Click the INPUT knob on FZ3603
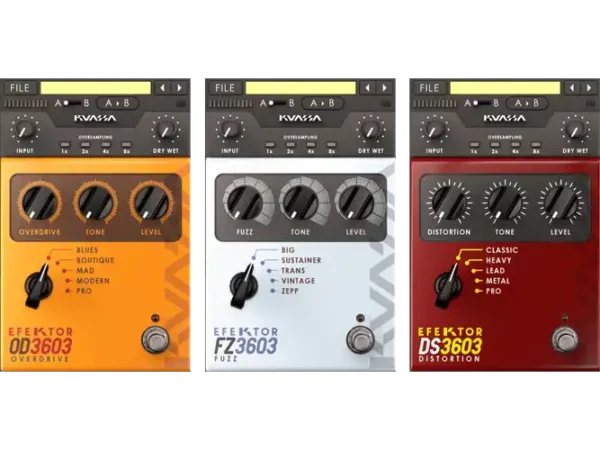The height and width of the screenshot is (450, 600). tap(230, 130)
